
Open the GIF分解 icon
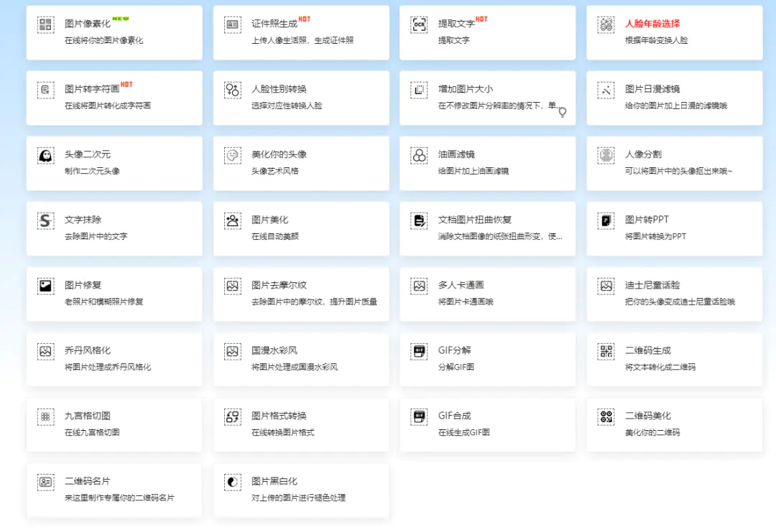click(x=420, y=351)
